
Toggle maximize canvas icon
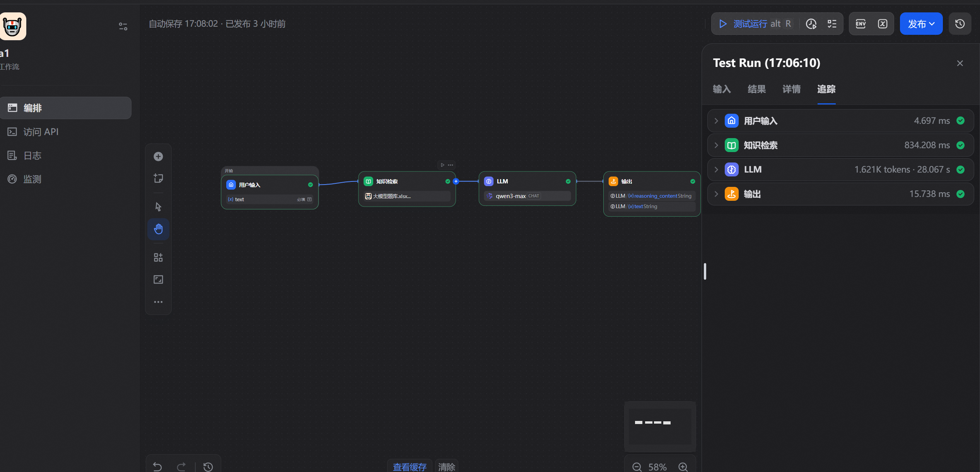coord(158,280)
